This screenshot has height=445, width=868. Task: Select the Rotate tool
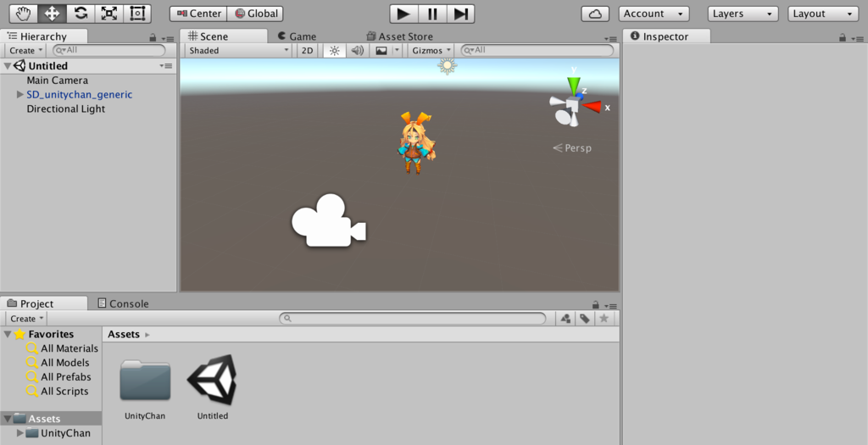[x=81, y=14]
